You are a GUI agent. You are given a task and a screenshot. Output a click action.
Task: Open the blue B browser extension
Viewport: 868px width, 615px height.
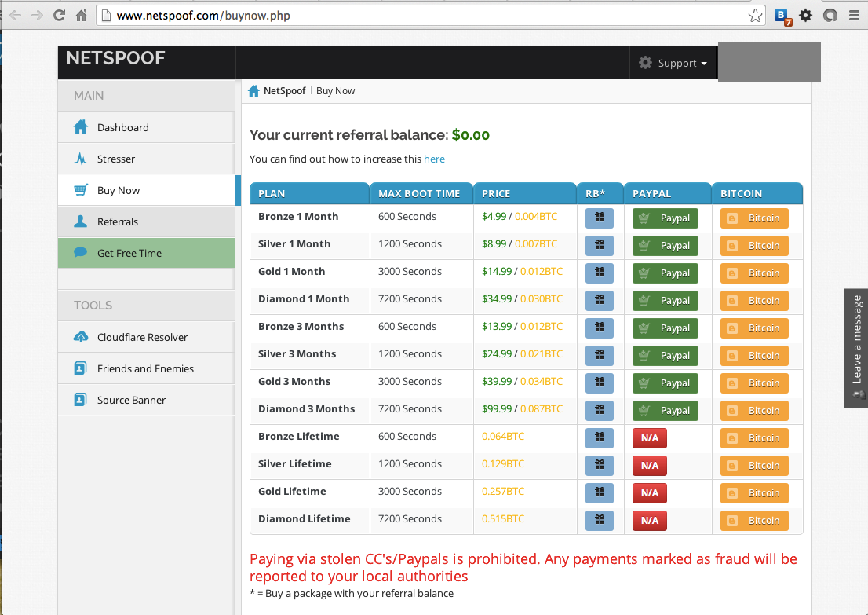point(782,16)
